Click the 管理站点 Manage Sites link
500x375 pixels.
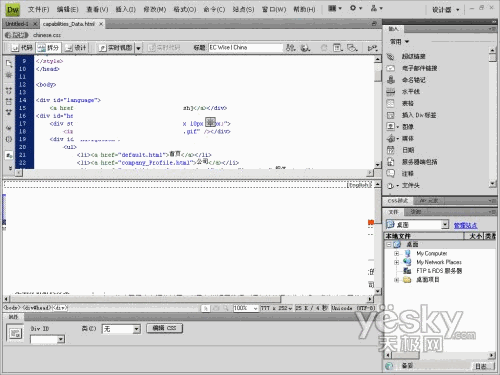[x=465, y=226]
